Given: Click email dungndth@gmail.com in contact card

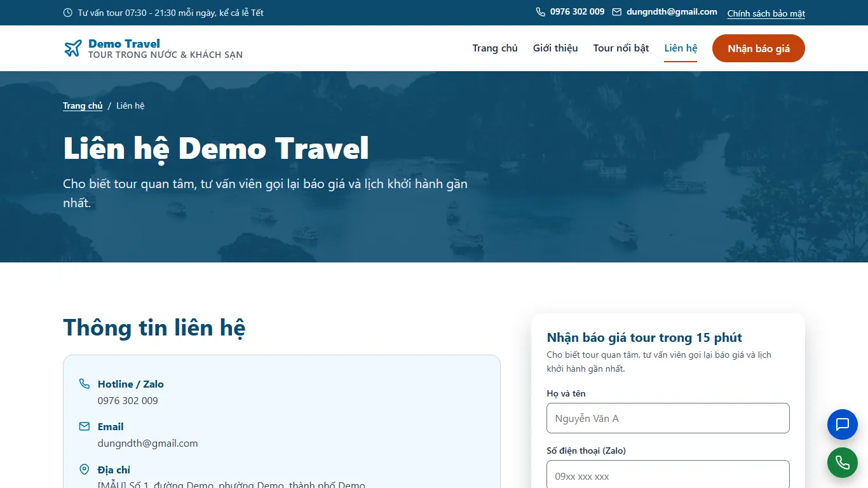Looking at the screenshot, I should click(147, 444).
